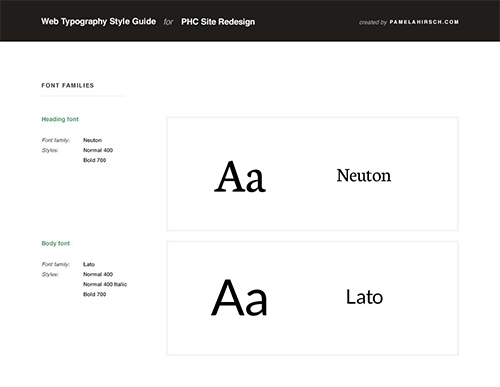500x387 pixels.
Task: Click Bold 700 under Body font
Action: pos(94,294)
